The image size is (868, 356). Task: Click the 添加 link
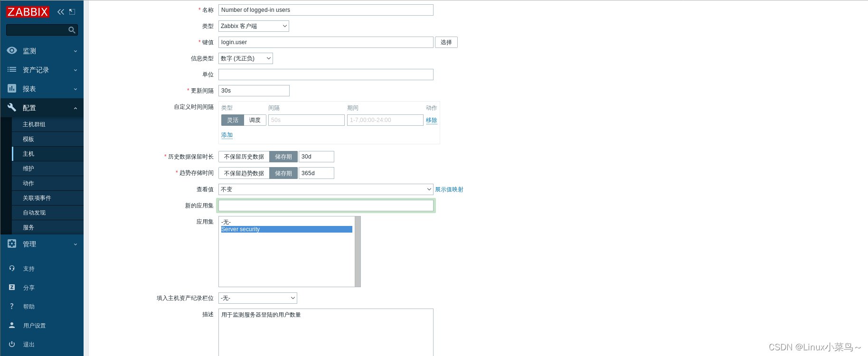coord(227,135)
